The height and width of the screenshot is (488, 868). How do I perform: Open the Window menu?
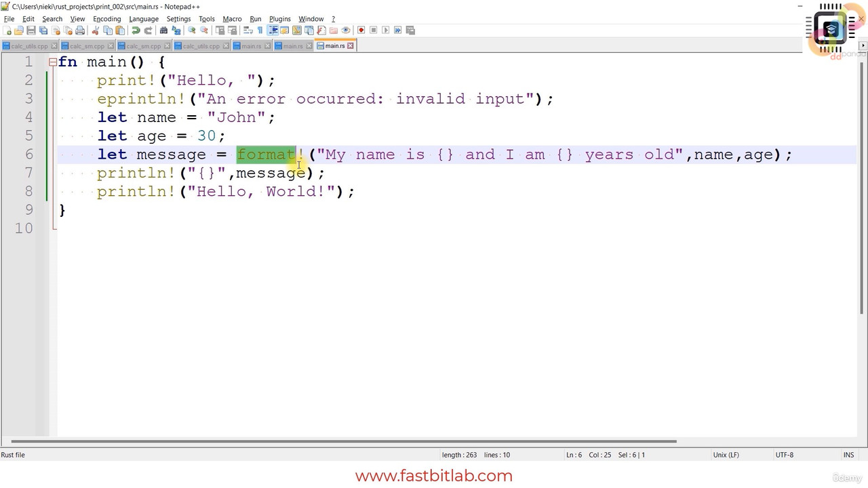tap(311, 19)
